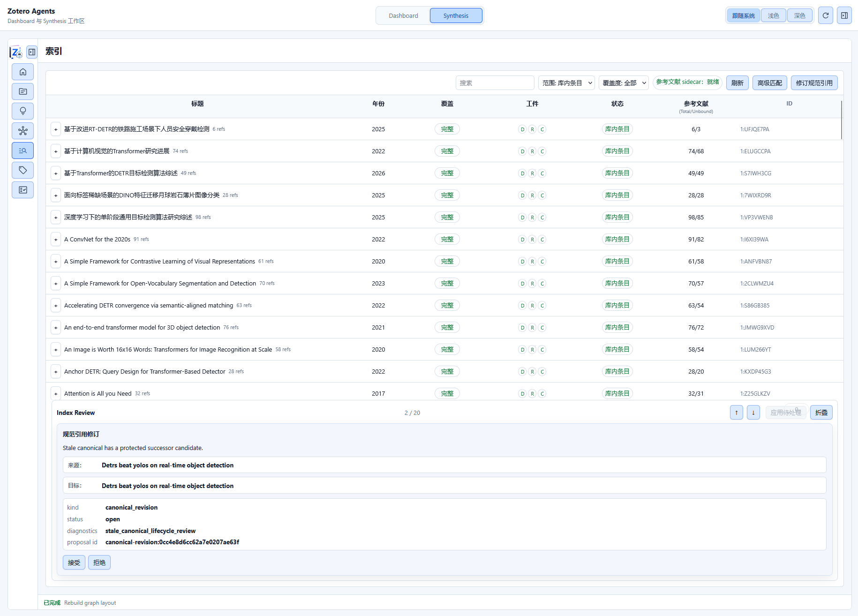Open the graph network sidebar icon
Viewport: 858px width, 616px height.
[23, 131]
